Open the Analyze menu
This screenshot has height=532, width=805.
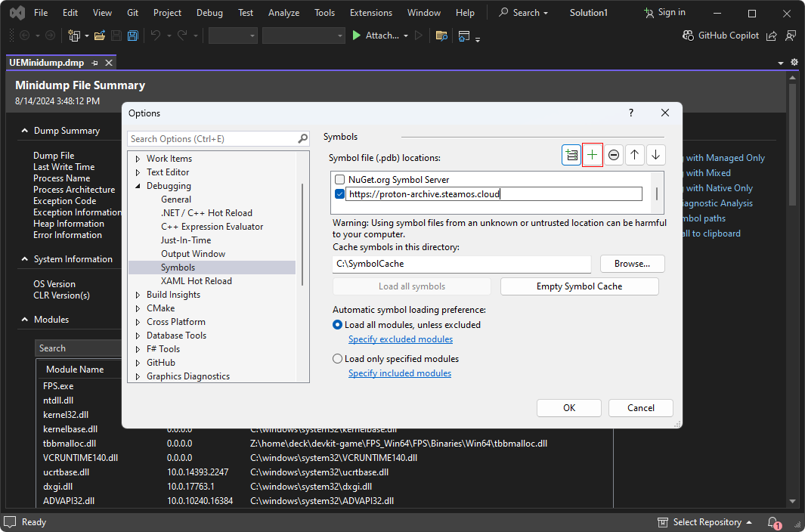(x=284, y=13)
